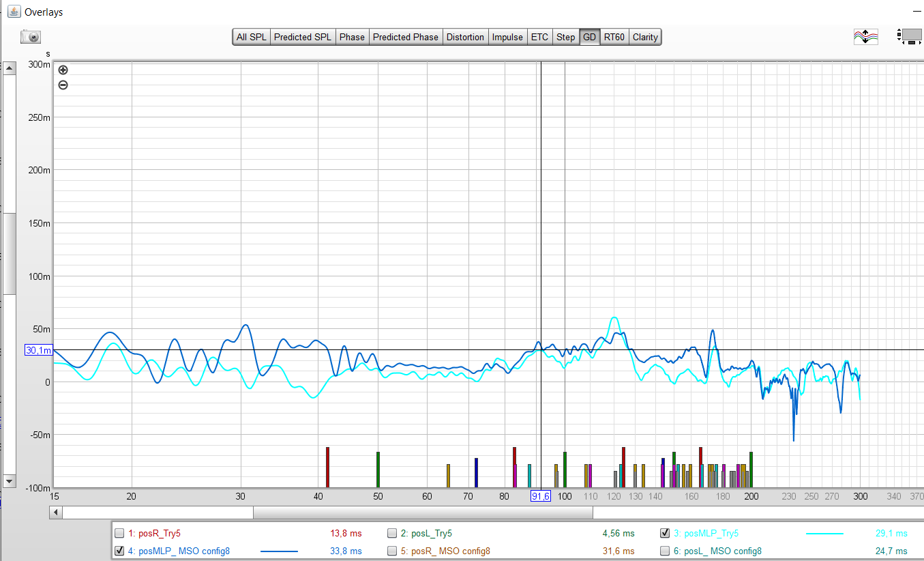The image size is (924, 561).
Task: Click the 91,6 frequency cursor label
Action: [541, 496]
